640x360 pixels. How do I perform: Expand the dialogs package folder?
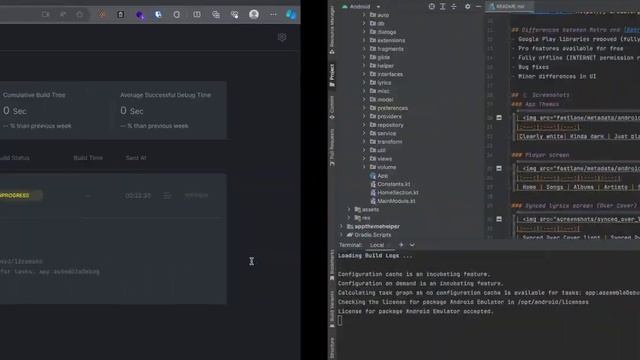pos(364,32)
